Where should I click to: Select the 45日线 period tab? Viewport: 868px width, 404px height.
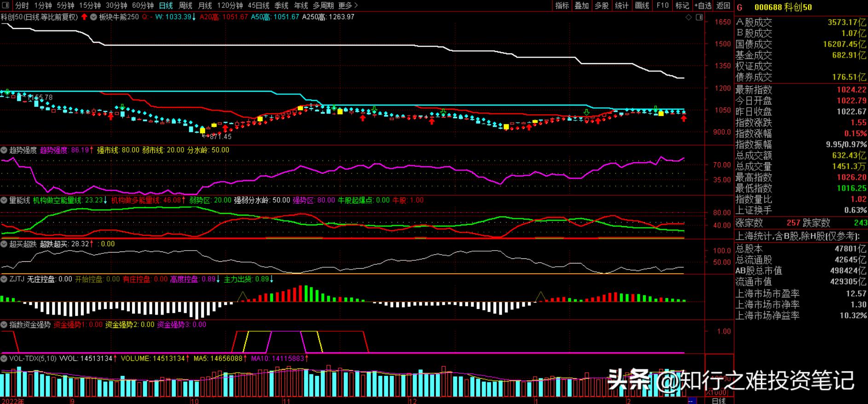click(258, 6)
